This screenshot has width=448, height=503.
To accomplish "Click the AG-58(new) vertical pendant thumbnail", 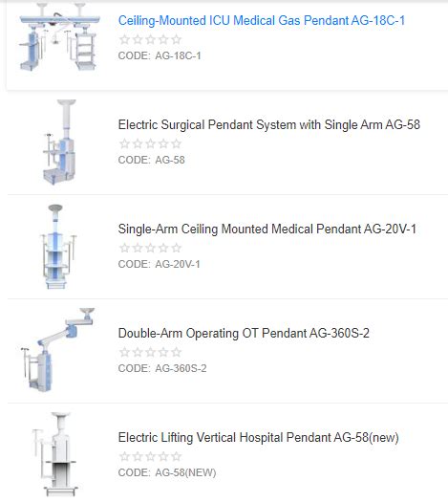I will [x=55, y=454].
